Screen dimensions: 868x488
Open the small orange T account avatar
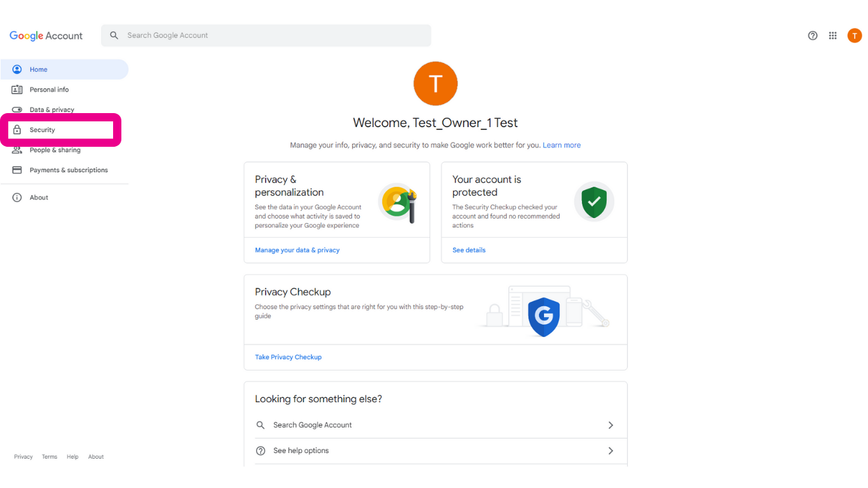[x=855, y=36]
